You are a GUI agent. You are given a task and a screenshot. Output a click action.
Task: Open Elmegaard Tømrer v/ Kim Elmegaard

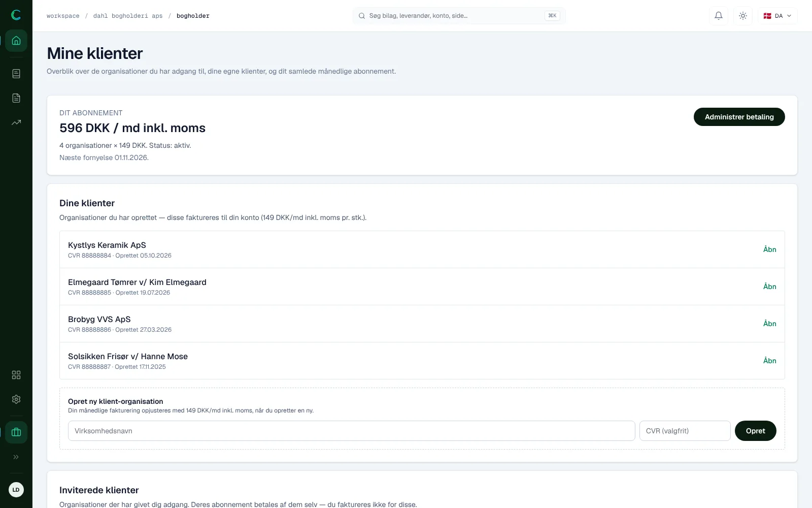point(769,287)
